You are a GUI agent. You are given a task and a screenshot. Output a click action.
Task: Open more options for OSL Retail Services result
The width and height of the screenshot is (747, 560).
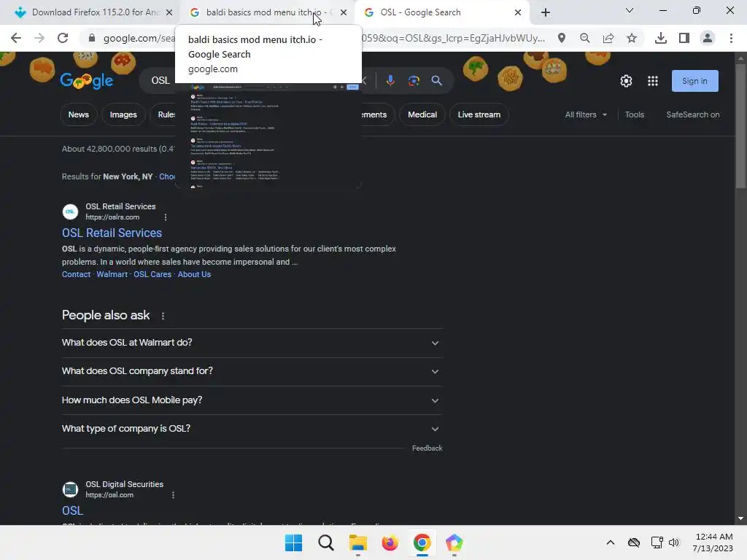pos(166,217)
